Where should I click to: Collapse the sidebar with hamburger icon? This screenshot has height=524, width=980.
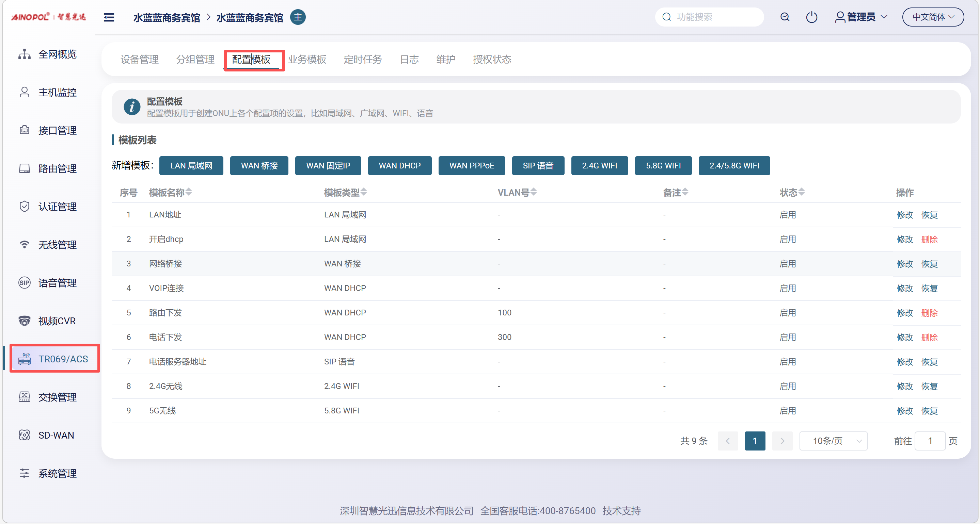click(x=109, y=17)
